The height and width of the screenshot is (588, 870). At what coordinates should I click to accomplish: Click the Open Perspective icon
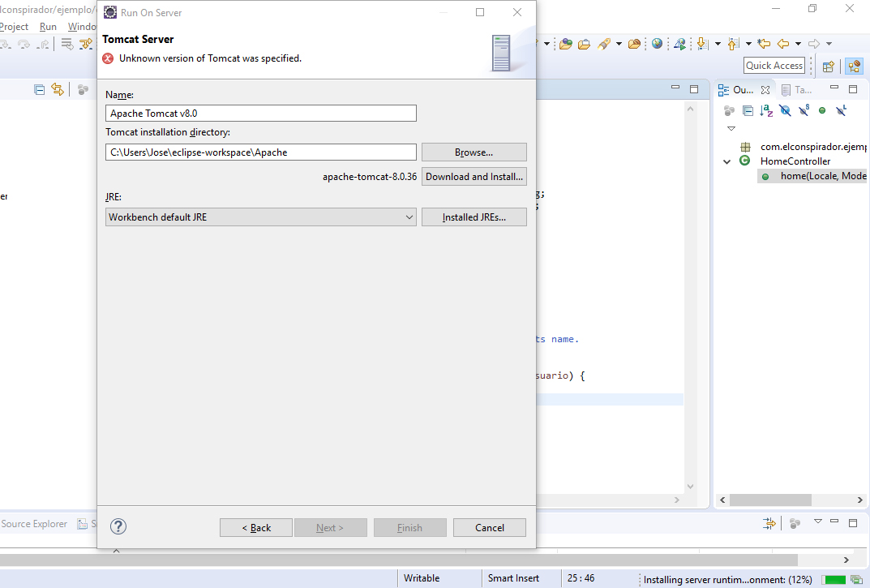829,67
